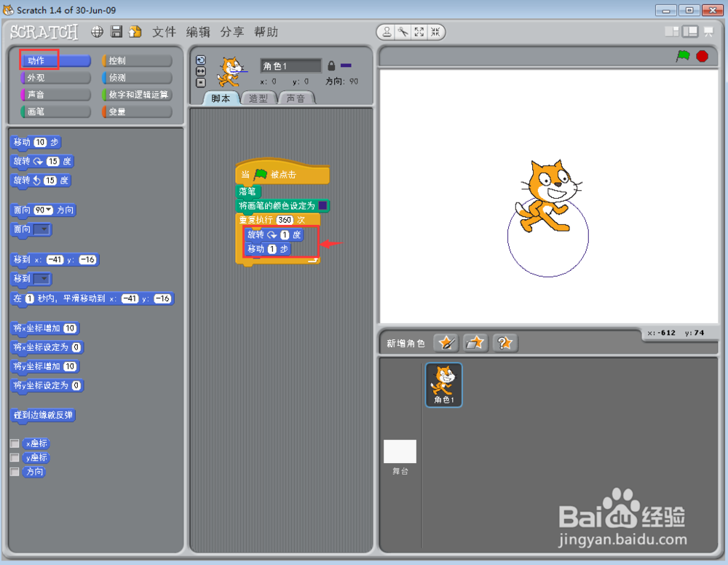Save project with the floppy disk icon
This screenshot has width=728, height=565.
coord(116,31)
